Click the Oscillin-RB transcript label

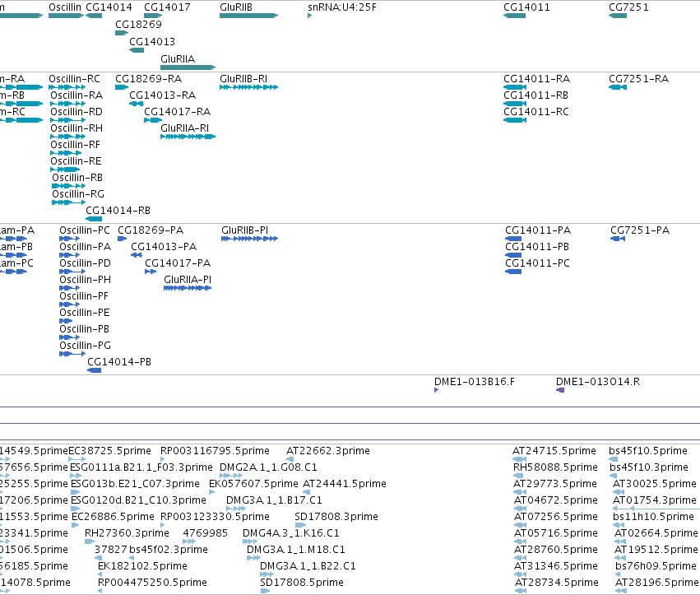[x=77, y=178]
